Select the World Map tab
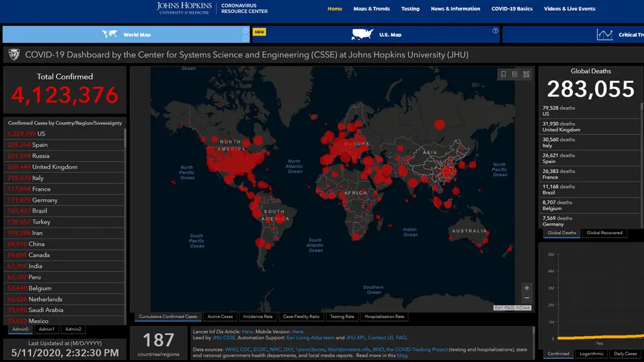The image size is (644, 362). (x=126, y=34)
